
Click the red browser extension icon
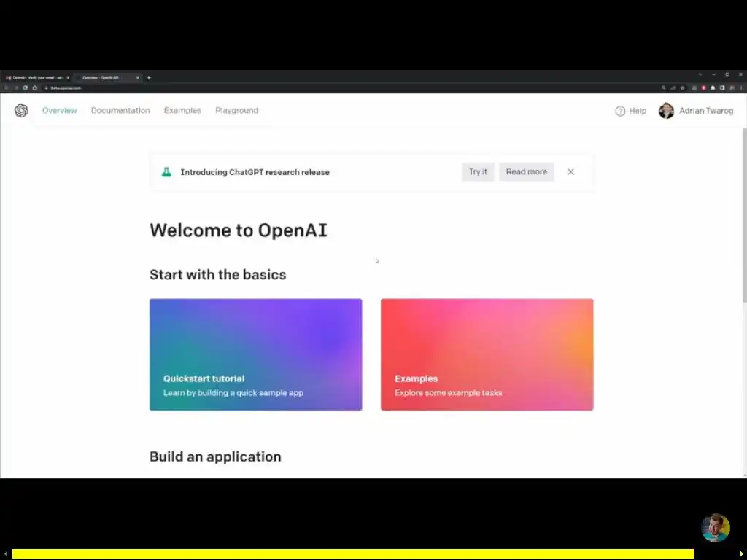(703, 87)
